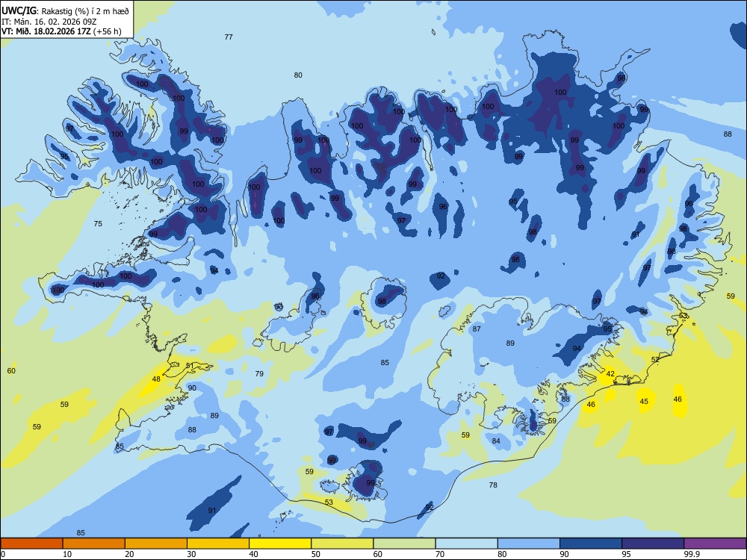Pick the purple legend swatch above 99.9
Viewport: 747px width, 560px height.
pyautogui.click(x=715, y=544)
